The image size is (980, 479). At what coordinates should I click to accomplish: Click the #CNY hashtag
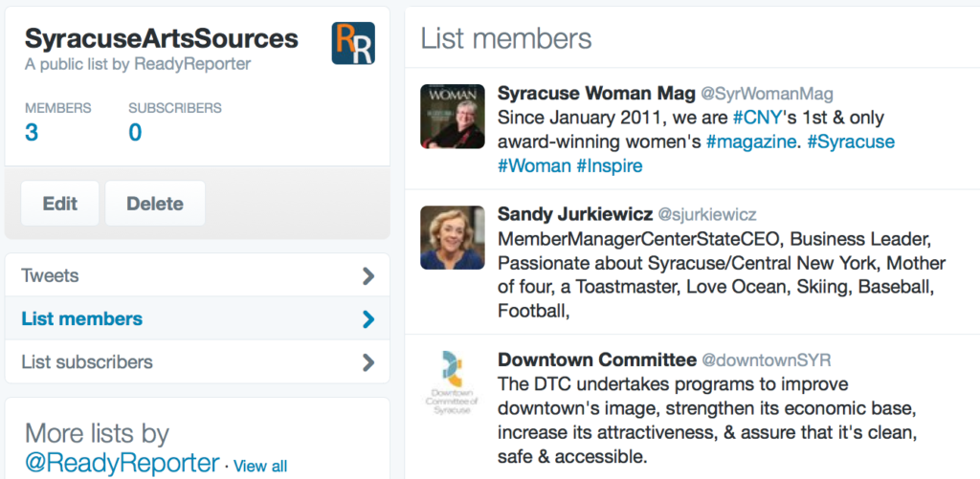(755, 118)
